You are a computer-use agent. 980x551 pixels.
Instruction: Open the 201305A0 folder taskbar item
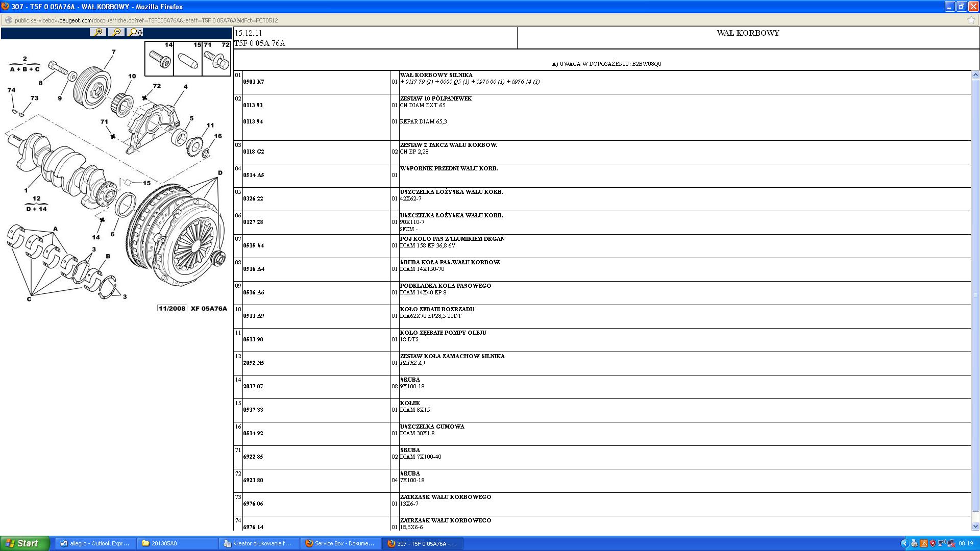[177, 543]
